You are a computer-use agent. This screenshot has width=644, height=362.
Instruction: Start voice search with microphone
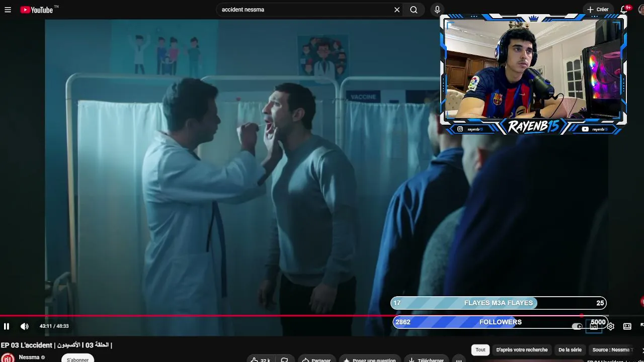coord(437,10)
